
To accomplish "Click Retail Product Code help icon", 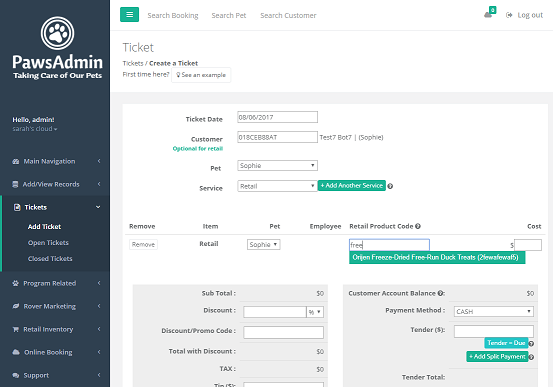I will click(418, 226).
